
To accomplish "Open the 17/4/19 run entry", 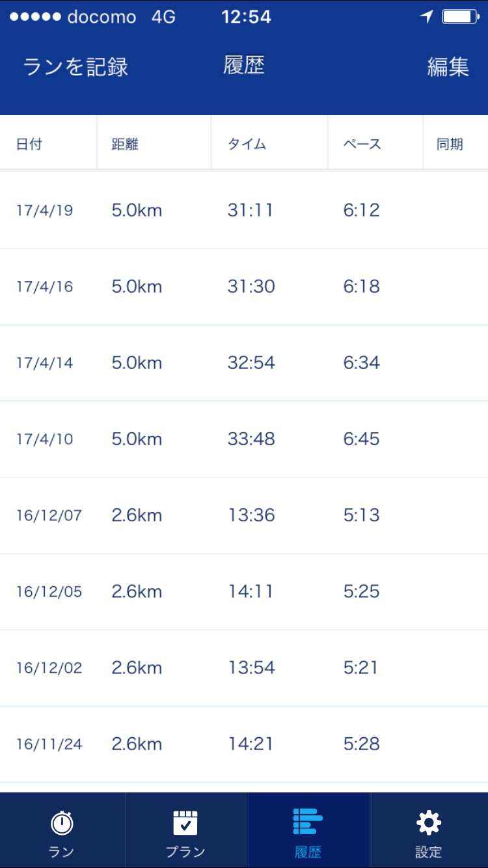I will [x=244, y=210].
